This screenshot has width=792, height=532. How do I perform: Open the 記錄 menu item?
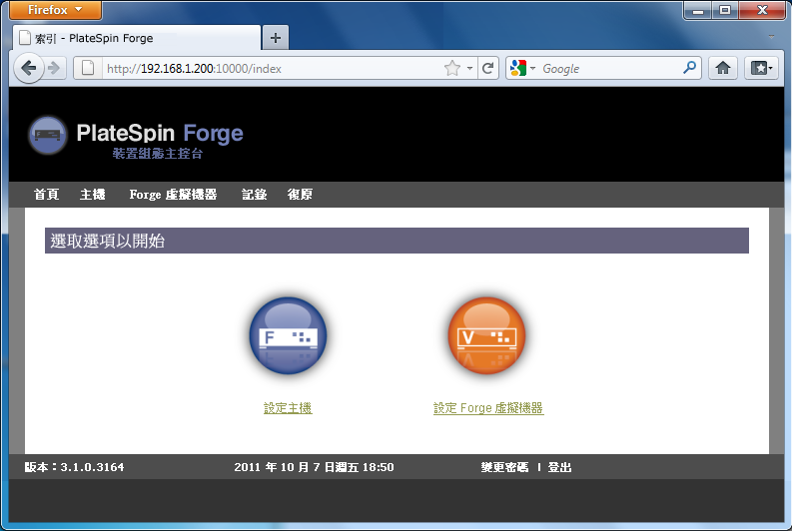click(254, 195)
